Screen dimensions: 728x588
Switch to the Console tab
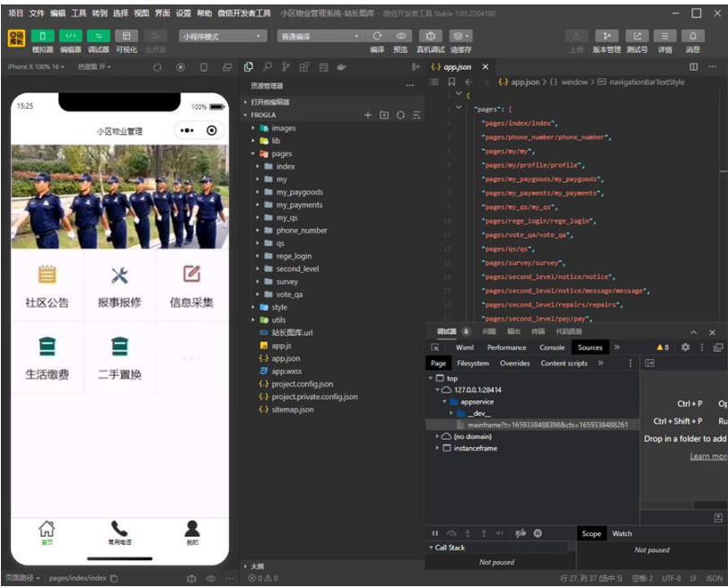[552, 347]
